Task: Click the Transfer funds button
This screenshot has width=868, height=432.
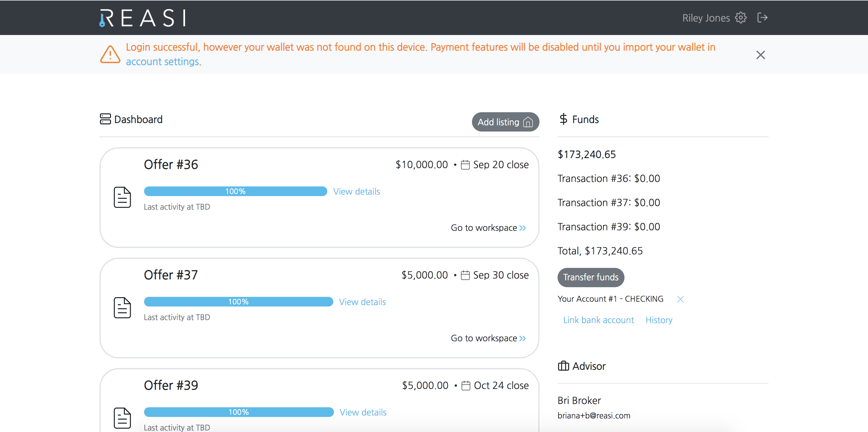Action: point(591,277)
